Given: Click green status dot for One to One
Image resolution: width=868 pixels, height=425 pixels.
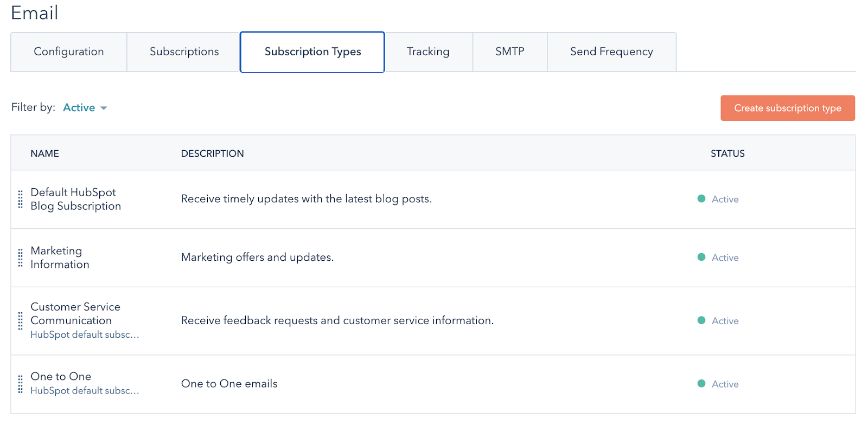Looking at the screenshot, I should (x=701, y=384).
